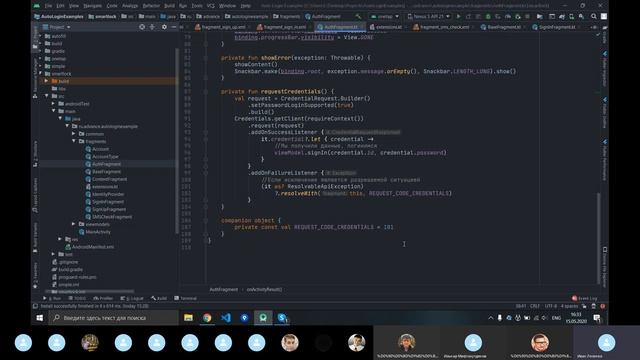
Task: Open the TODO tool window
Action: (77, 298)
